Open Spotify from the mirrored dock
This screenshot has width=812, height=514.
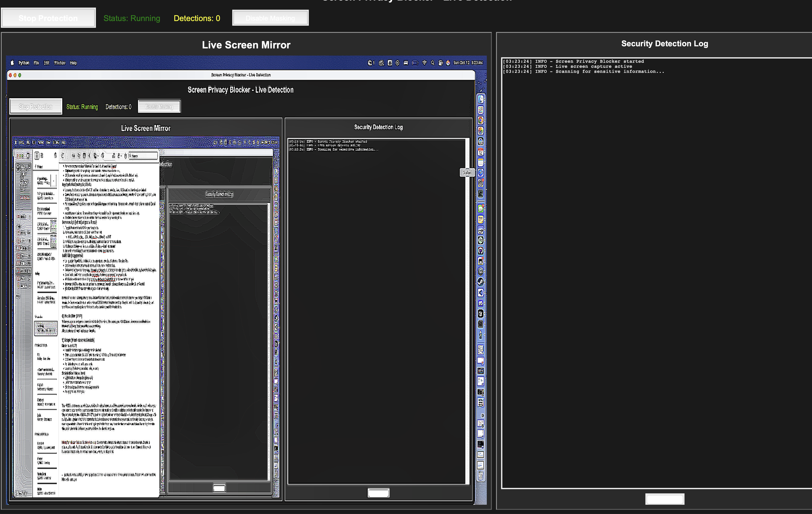(x=480, y=240)
